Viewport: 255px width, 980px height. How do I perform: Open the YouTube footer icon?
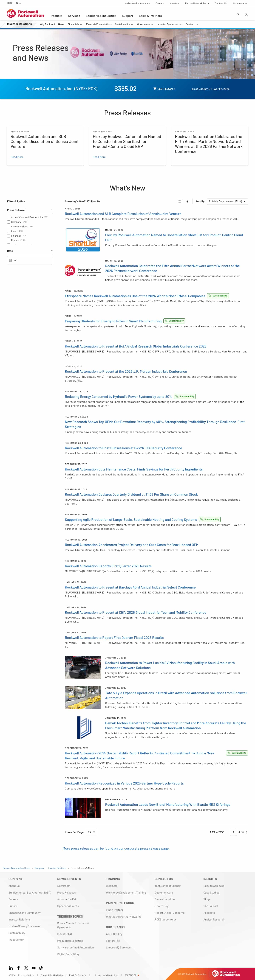(x=33, y=968)
